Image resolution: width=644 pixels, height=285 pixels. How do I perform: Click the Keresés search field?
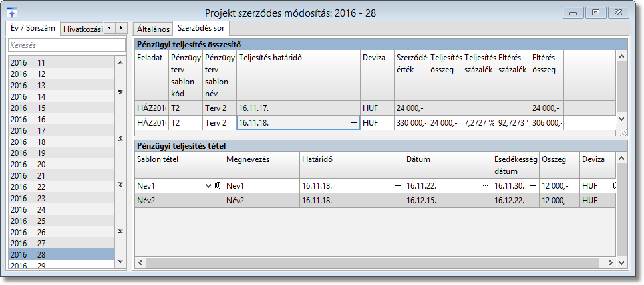pyautogui.click(x=67, y=45)
